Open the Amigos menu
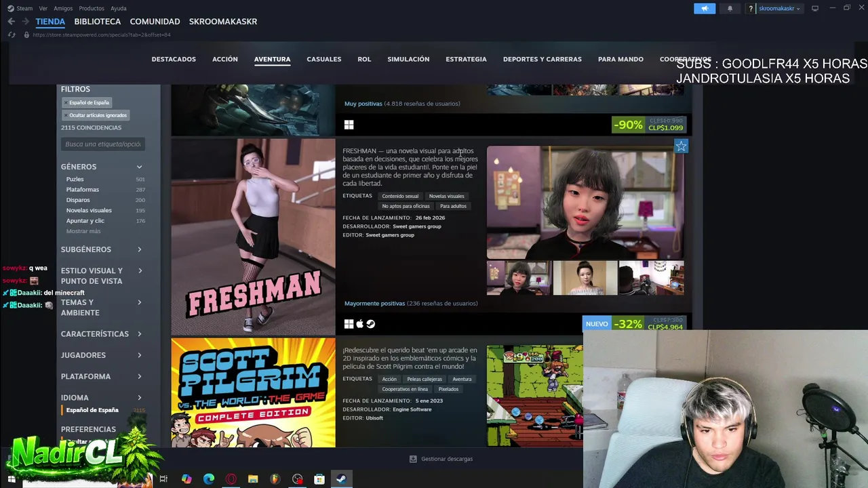 pos(63,8)
